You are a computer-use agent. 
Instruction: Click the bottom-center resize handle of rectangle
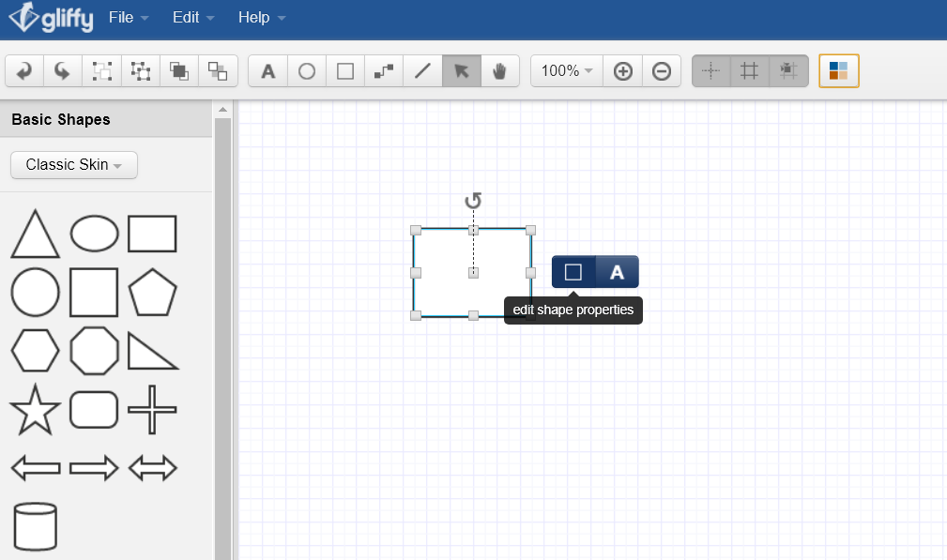pyautogui.click(x=473, y=315)
